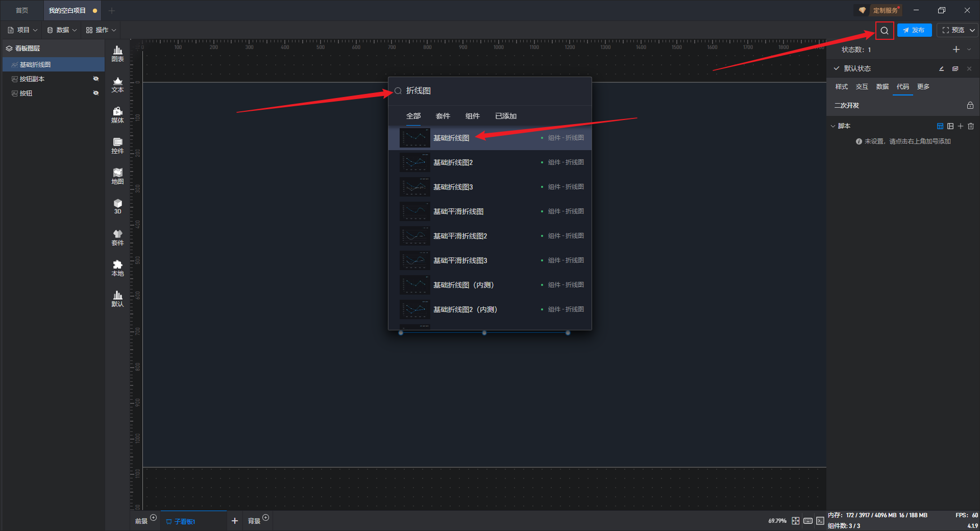This screenshot has width=980, height=531.
Task: Select the 已添加 filter tab in search popup
Action: 506,116
